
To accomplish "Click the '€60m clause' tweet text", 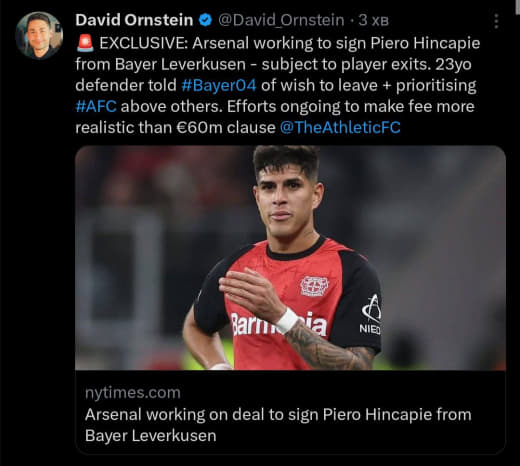I will 226,128.
